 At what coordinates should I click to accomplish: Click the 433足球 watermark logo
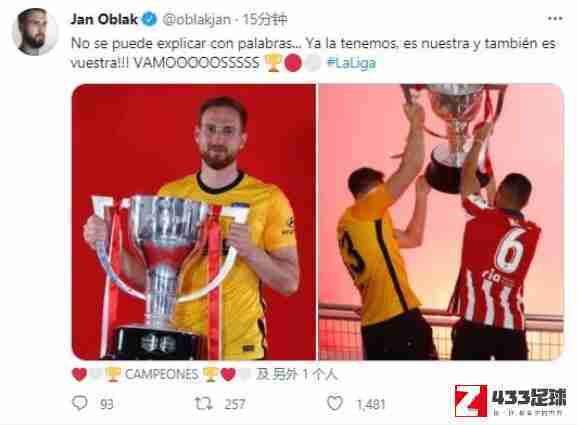[511, 401]
